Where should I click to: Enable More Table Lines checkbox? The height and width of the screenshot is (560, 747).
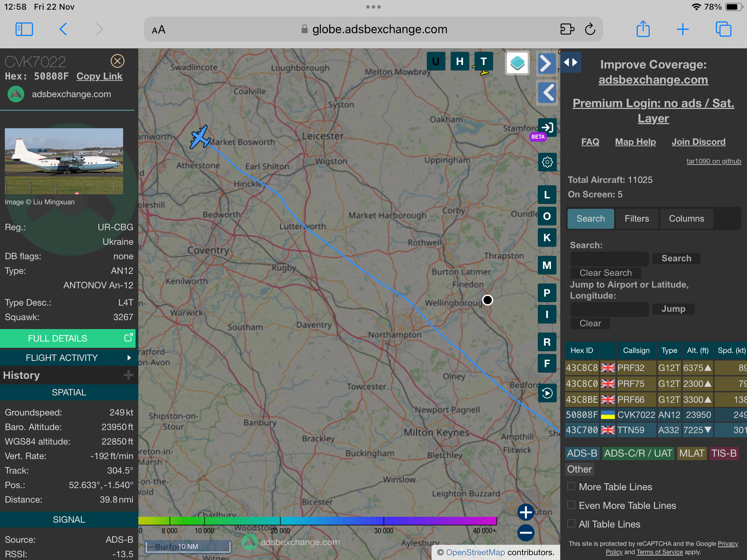click(571, 486)
